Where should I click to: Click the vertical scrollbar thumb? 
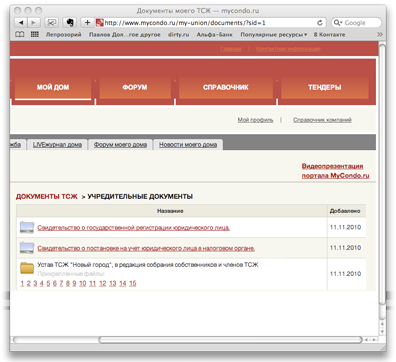pyautogui.click(x=382, y=175)
